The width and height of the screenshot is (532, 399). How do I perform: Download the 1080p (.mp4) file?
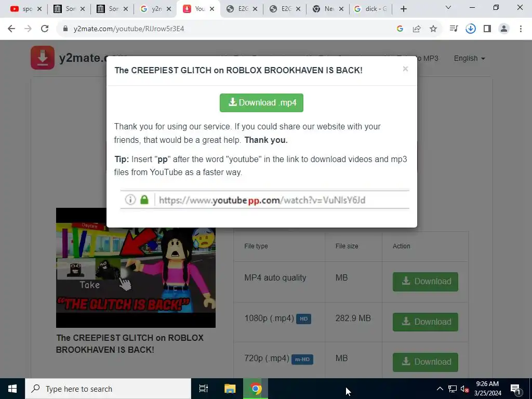pyautogui.click(x=425, y=322)
